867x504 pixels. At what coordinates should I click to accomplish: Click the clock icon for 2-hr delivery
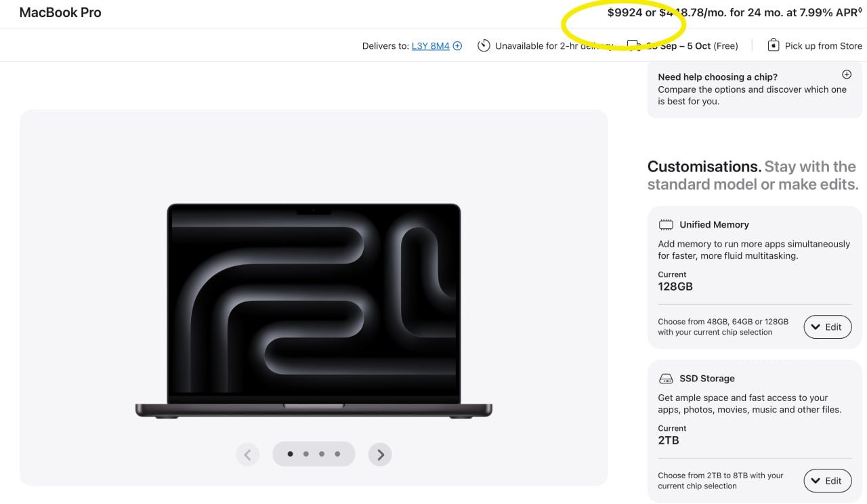(x=484, y=45)
